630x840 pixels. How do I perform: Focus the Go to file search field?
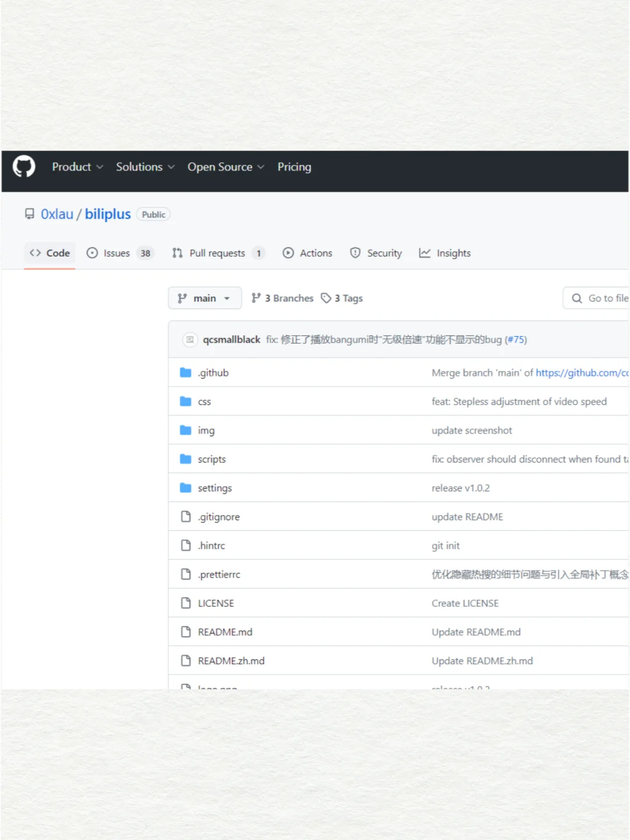(596, 298)
